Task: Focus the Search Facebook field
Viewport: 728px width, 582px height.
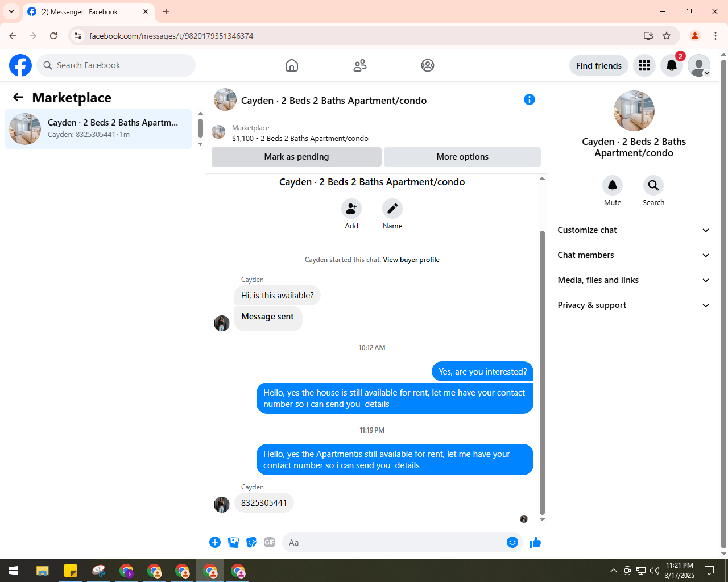Action: [x=116, y=65]
